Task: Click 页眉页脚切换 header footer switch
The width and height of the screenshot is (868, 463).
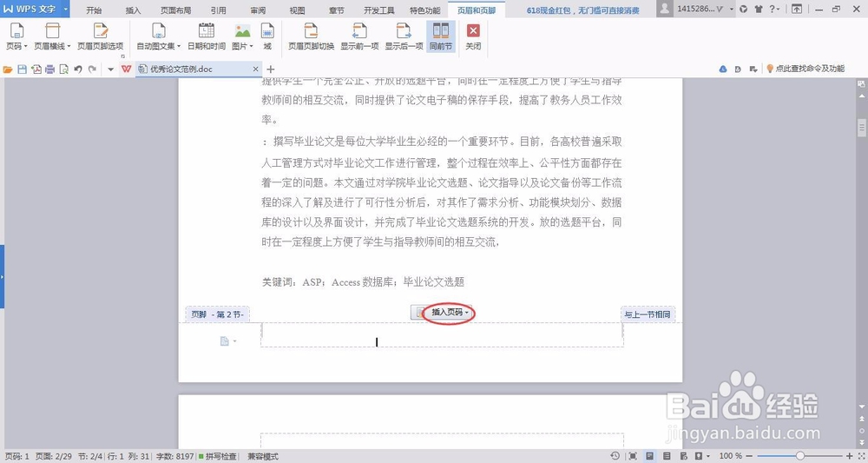Action: (x=311, y=37)
